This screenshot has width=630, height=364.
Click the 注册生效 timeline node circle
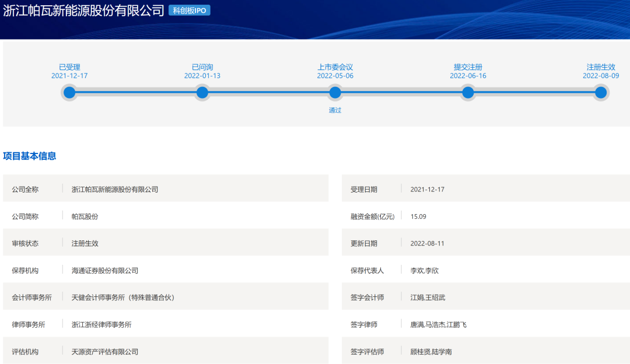click(x=601, y=92)
